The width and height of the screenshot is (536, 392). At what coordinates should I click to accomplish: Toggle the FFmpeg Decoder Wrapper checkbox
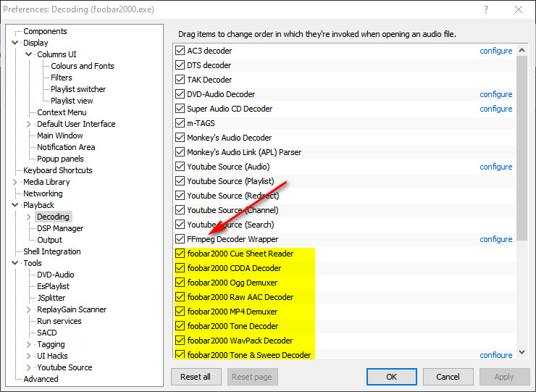[x=180, y=239]
